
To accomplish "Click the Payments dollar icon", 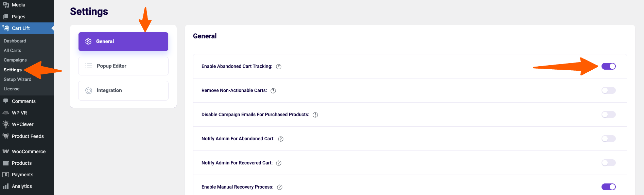I will [x=6, y=175].
